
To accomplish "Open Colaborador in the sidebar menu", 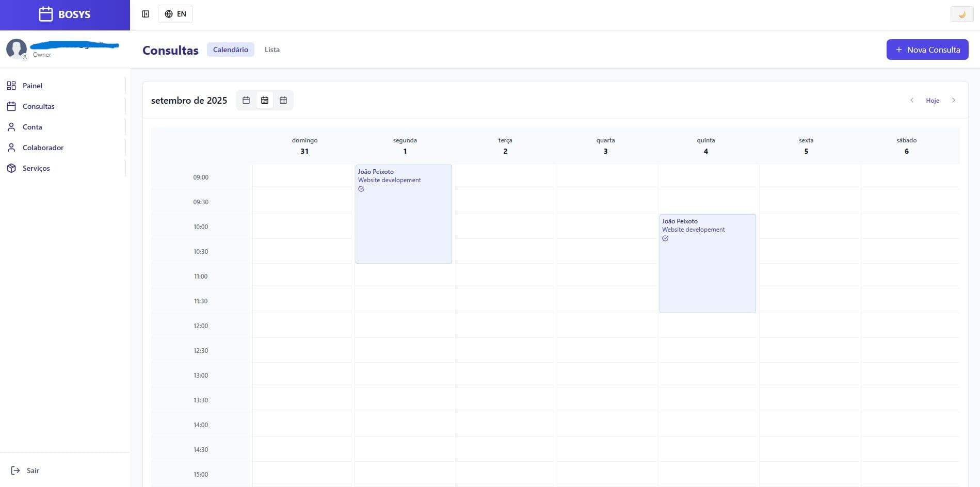I will tap(43, 148).
